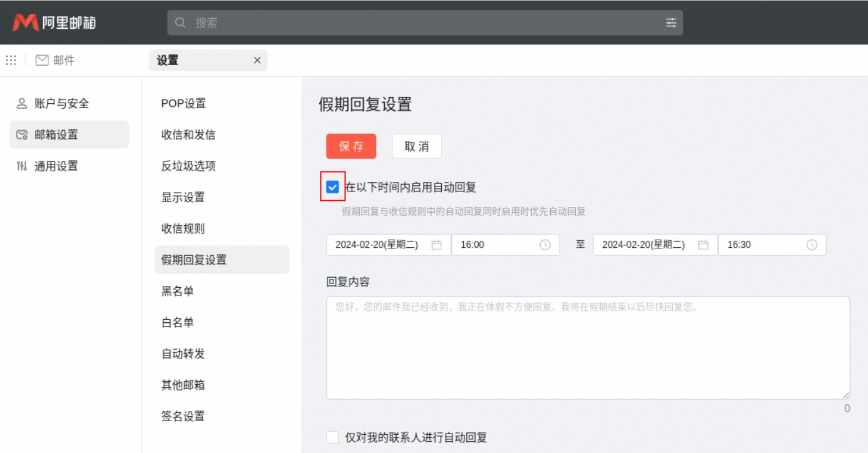
Task: Open 通用设置 in sidebar
Action: click(x=56, y=166)
